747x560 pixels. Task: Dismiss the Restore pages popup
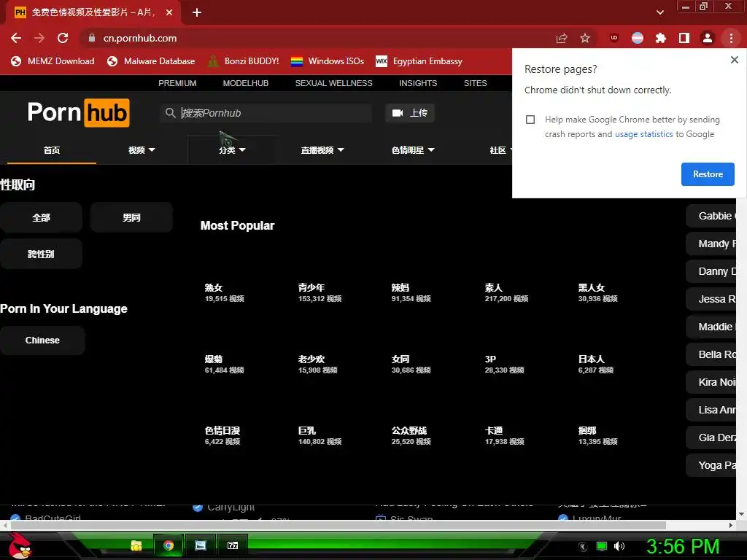coord(734,60)
